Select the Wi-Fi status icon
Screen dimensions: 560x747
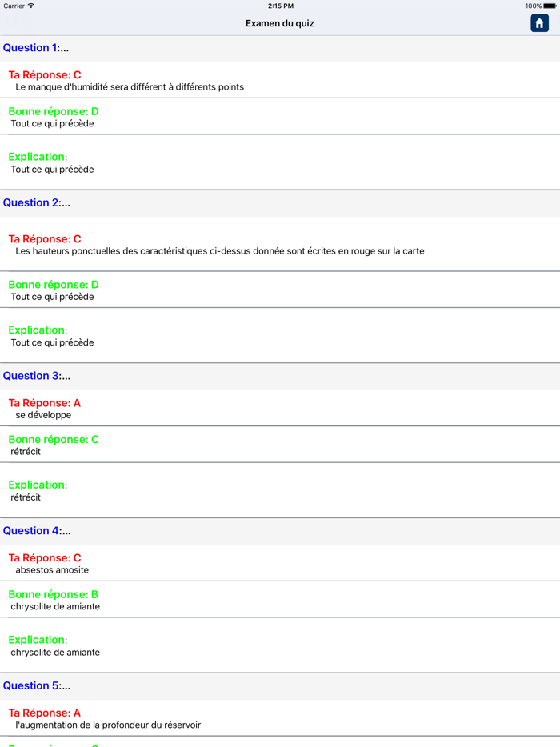(31, 6)
